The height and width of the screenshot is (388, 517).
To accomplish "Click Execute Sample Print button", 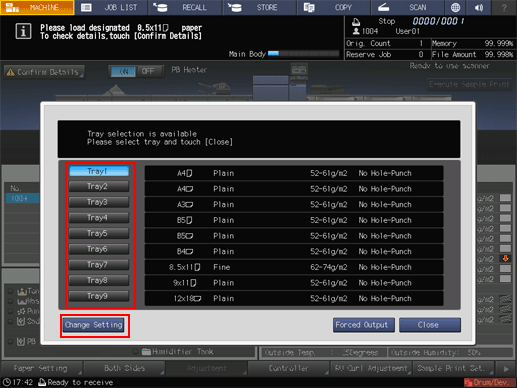I will (x=469, y=85).
